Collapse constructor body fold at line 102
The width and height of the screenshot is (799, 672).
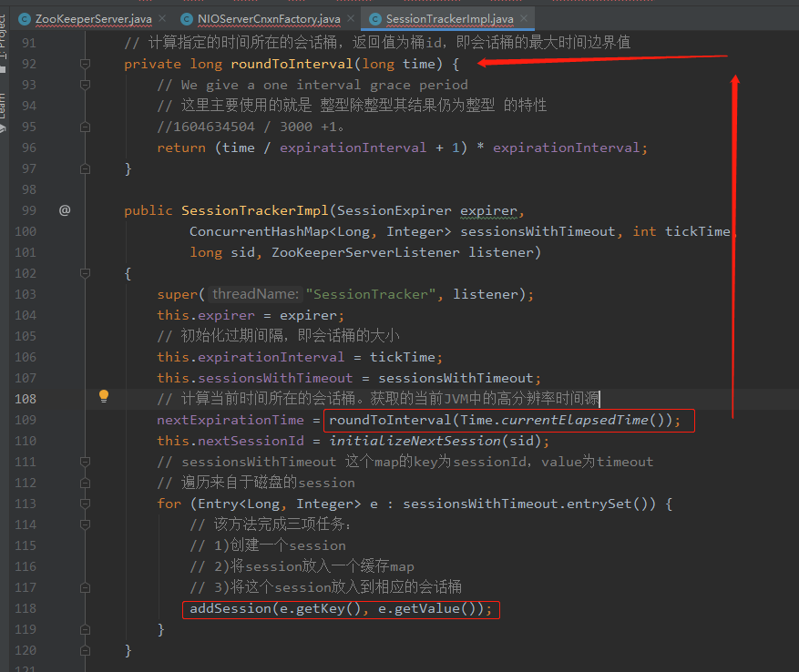[x=85, y=273]
